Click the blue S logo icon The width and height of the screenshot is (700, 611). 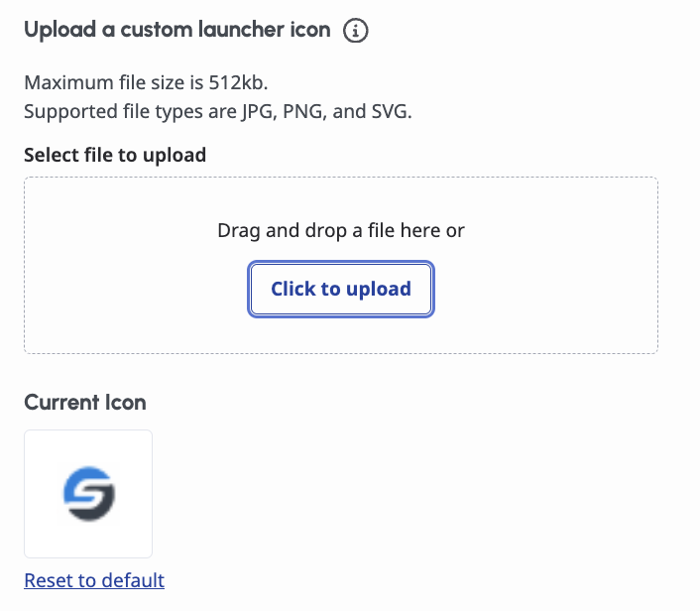click(89, 494)
